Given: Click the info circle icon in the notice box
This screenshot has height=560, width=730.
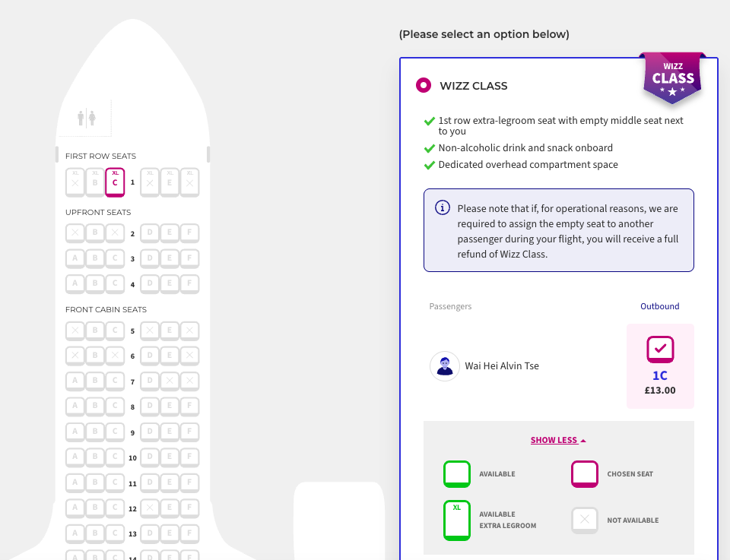Looking at the screenshot, I should coord(442,207).
